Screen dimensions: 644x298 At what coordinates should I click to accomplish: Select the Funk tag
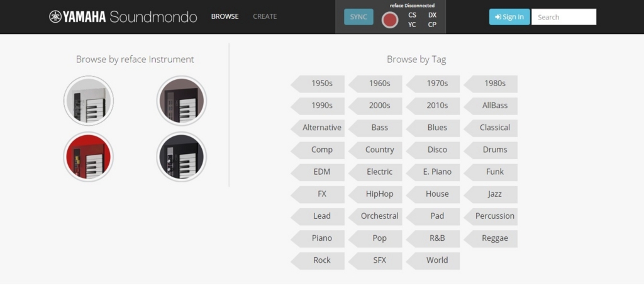[491, 172]
